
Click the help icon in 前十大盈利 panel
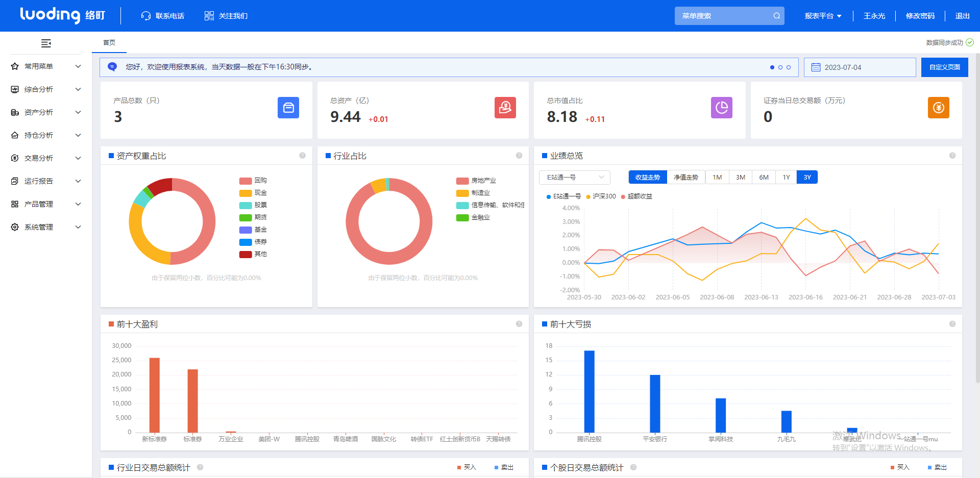[x=519, y=324]
